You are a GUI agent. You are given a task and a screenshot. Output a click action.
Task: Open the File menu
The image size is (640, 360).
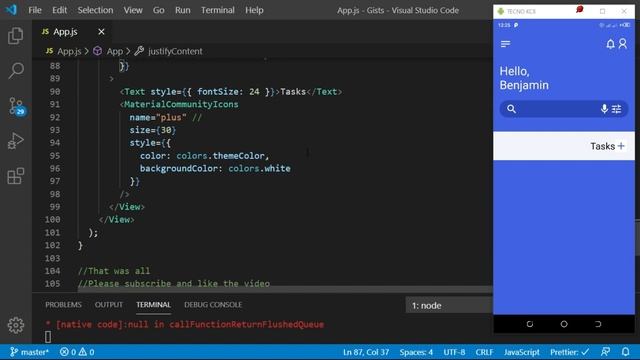[35, 10]
